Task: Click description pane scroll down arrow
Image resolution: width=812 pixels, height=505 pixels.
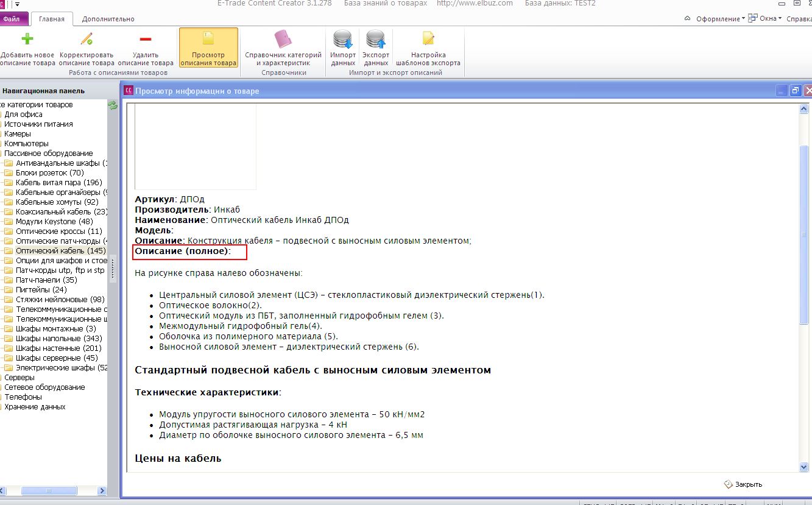Action: point(803,467)
